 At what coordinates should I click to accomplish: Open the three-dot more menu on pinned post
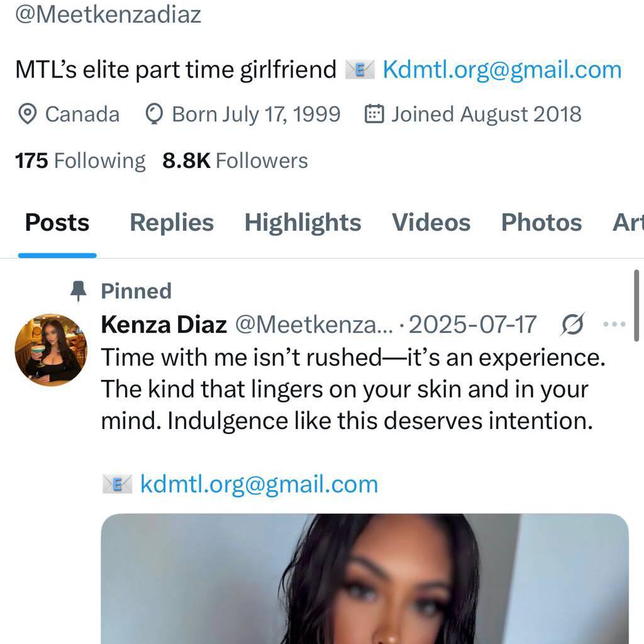[x=614, y=325]
